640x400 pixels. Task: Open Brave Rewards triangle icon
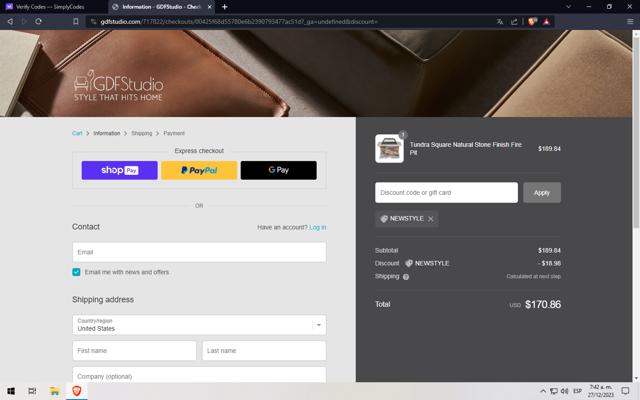547,22
